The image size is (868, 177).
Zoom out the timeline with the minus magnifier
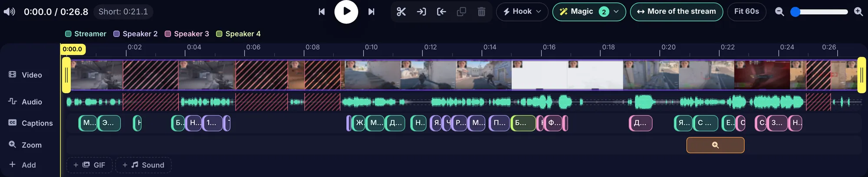tap(779, 12)
